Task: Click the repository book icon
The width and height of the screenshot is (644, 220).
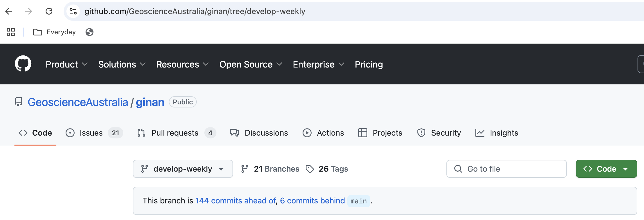Action: (x=19, y=102)
